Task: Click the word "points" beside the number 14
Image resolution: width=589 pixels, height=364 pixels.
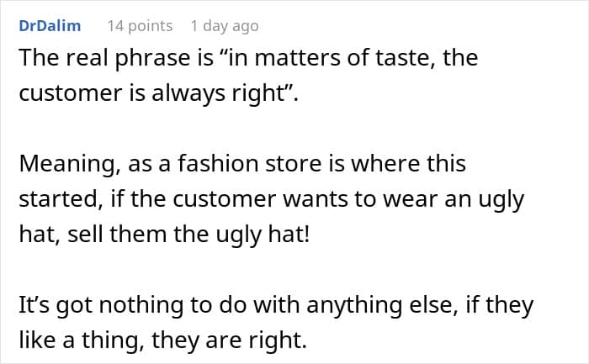Action: [151, 26]
